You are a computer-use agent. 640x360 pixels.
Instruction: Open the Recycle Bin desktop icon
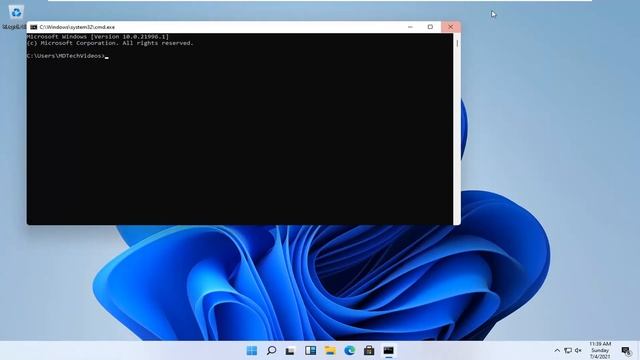point(16,16)
